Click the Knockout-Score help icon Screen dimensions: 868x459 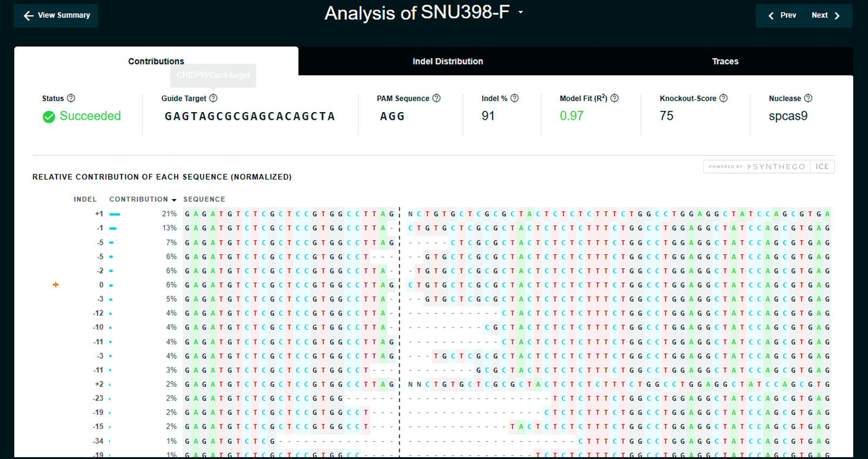[723, 99]
